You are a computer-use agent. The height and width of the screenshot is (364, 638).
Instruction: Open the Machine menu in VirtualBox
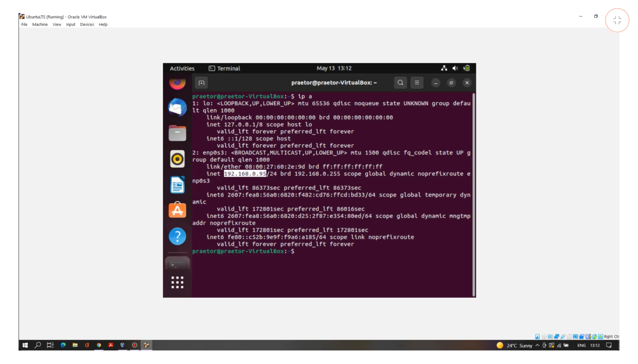pos(40,24)
